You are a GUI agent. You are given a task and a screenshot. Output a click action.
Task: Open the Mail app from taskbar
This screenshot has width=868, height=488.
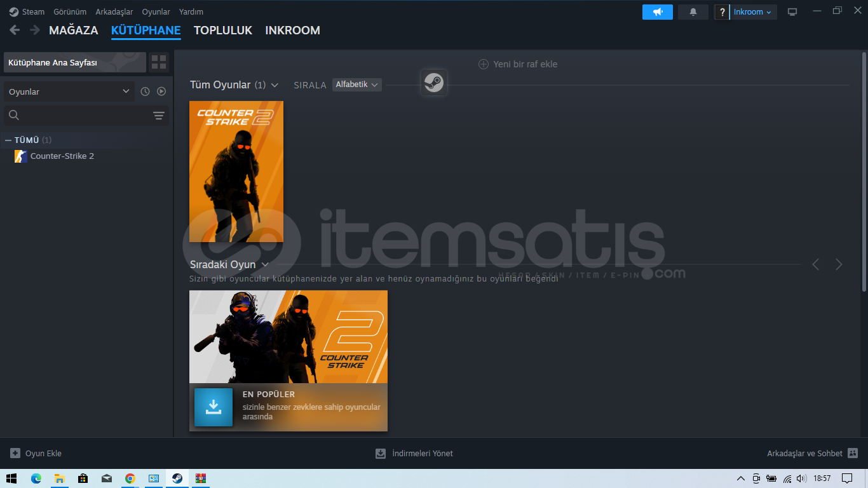click(x=106, y=478)
